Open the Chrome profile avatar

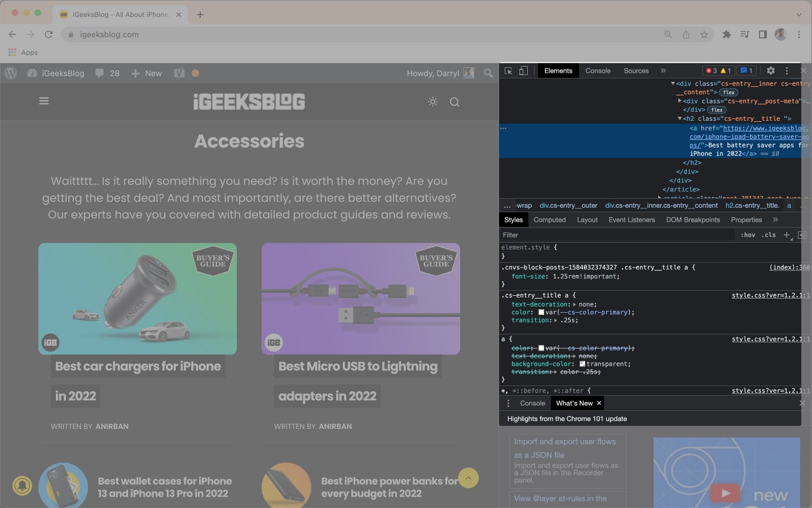coord(780,34)
